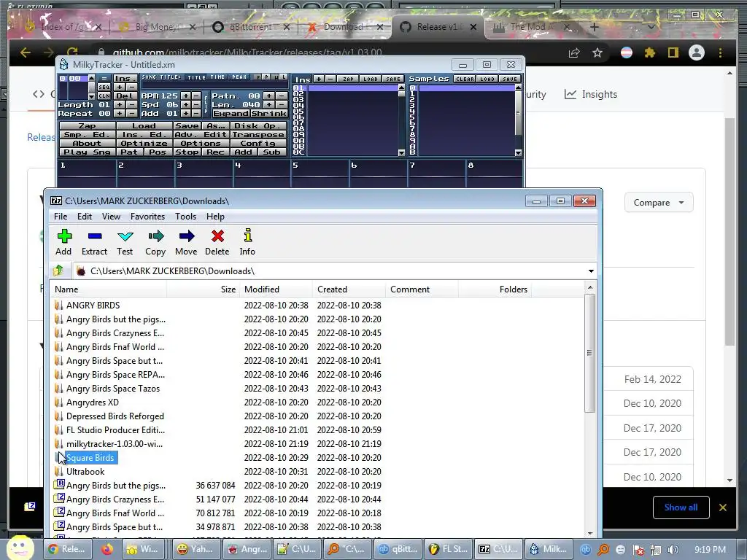Image resolution: width=747 pixels, height=560 pixels.
Task: Open the View menu in 7-Zip
Action: pyautogui.click(x=111, y=216)
